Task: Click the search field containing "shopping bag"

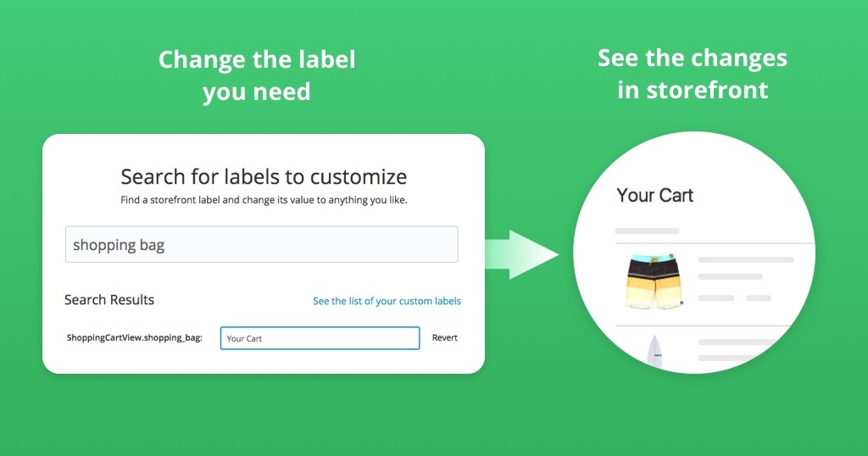Action: tap(261, 245)
